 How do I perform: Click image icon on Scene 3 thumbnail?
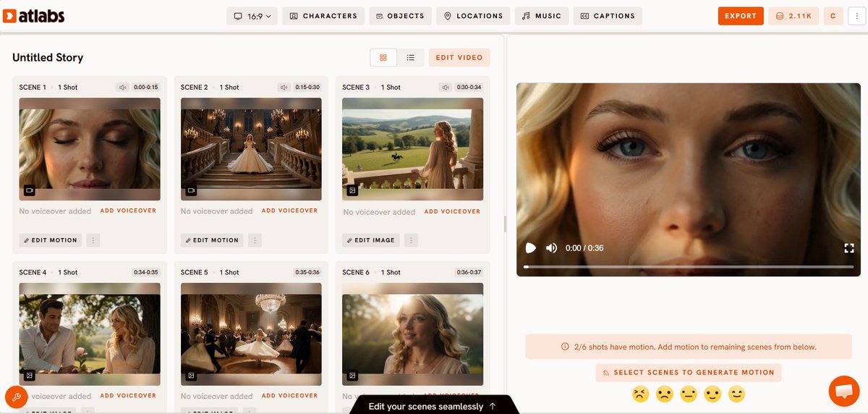[x=352, y=191]
